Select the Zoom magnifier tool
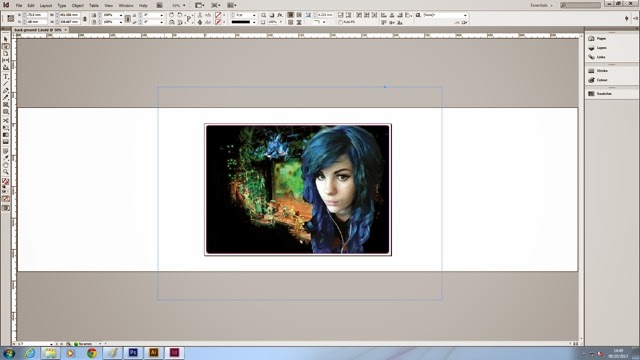 6,172
